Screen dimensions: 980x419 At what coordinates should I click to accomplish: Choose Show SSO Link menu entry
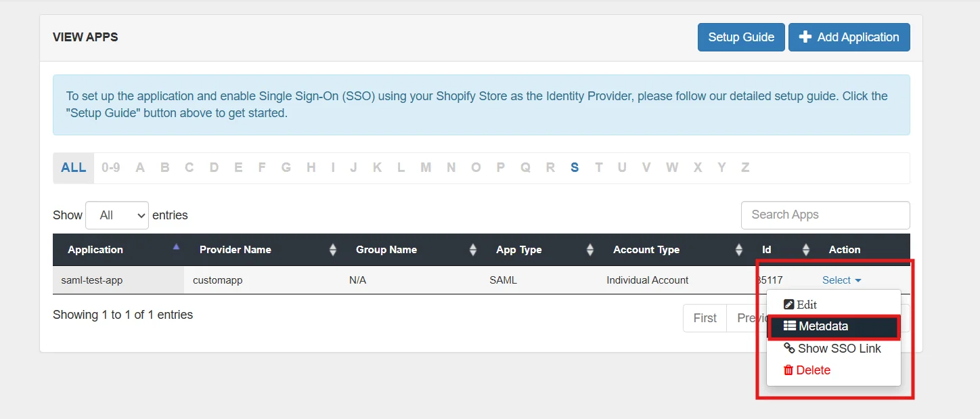(834, 349)
